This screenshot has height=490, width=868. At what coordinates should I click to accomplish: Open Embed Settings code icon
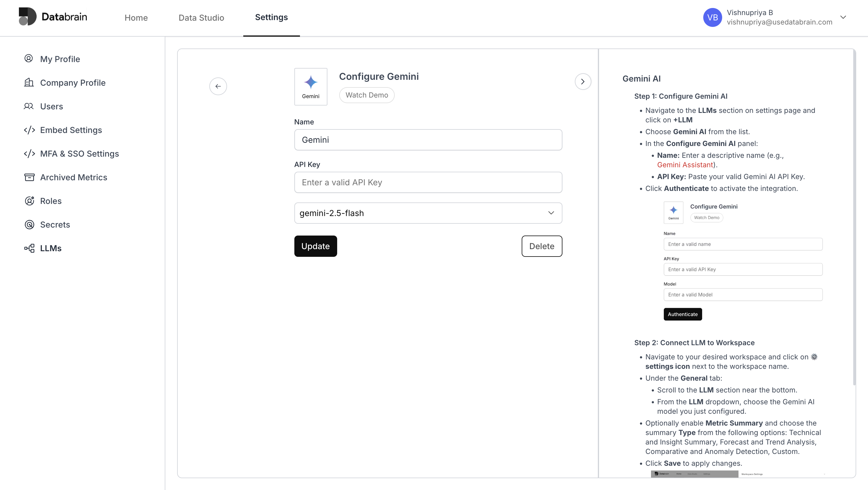pos(29,130)
